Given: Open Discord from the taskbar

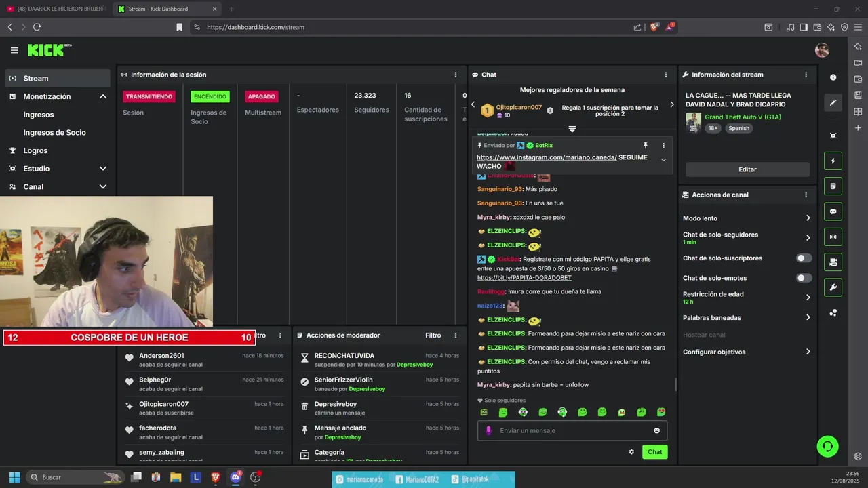Looking at the screenshot, I should click(x=236, y=477).
